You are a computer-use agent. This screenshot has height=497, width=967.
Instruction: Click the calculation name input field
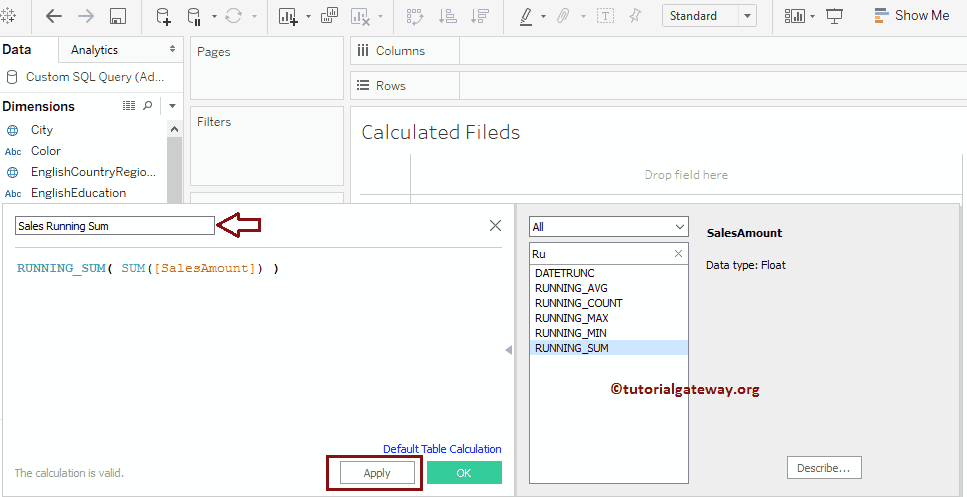115,226
